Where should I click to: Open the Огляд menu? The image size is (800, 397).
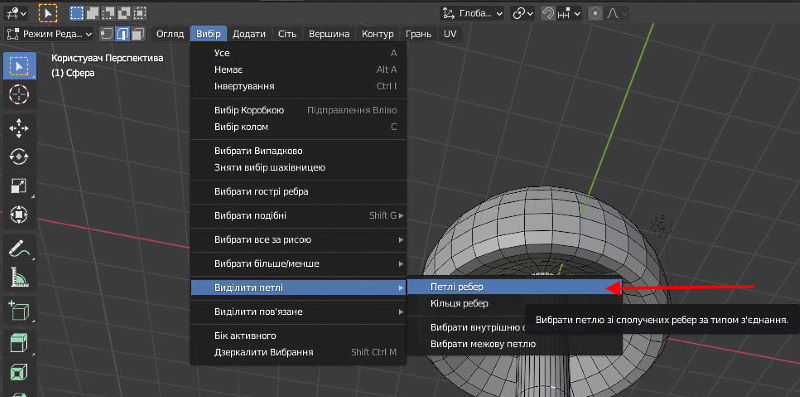coord(170,34)
